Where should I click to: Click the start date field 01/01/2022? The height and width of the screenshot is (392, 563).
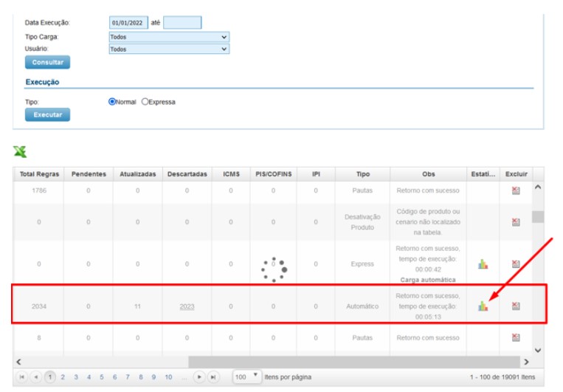pos(128,23)
